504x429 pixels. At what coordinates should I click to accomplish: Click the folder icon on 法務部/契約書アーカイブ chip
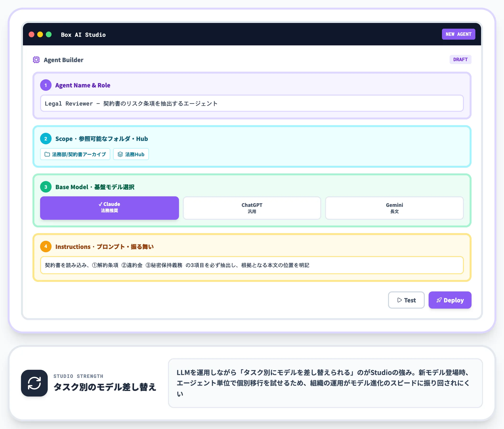(x=47, y=155)
